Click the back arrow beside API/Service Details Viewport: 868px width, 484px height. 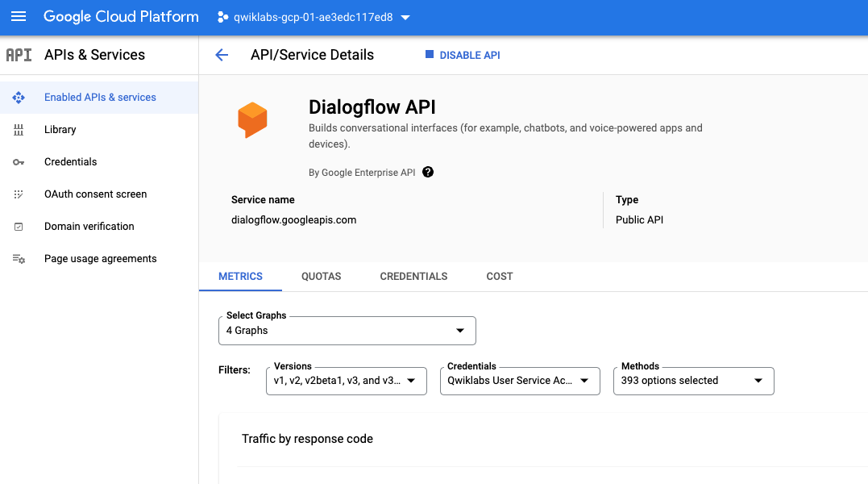[x=222, y=55]
